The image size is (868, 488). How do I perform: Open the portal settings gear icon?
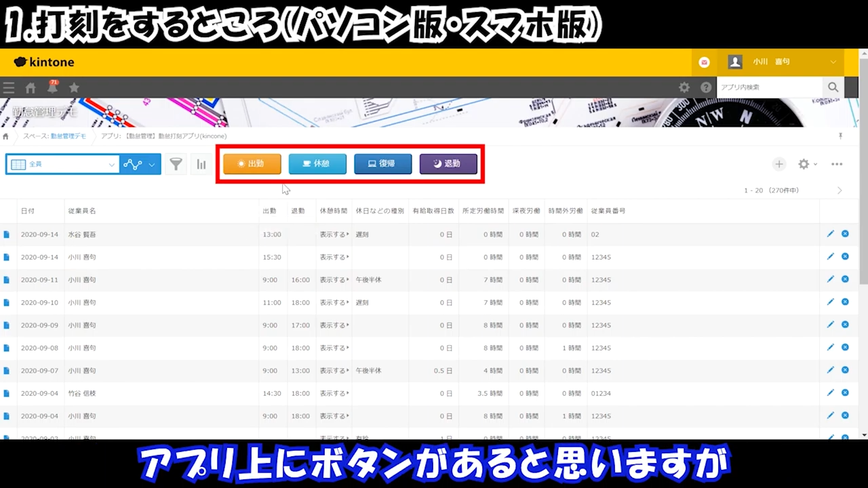(684, 87)
